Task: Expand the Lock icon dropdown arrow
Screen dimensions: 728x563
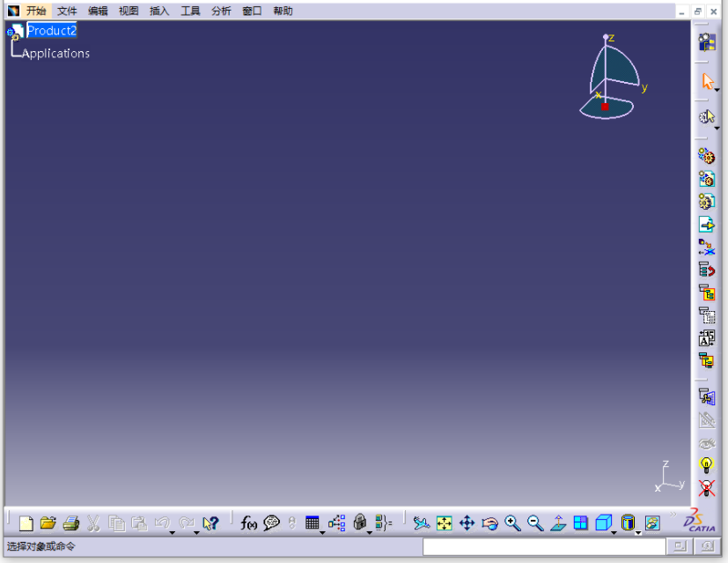Action: coord(370,532)
